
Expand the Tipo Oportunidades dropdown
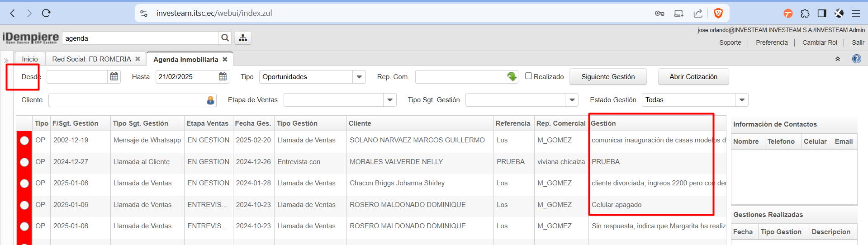[359, 77]
